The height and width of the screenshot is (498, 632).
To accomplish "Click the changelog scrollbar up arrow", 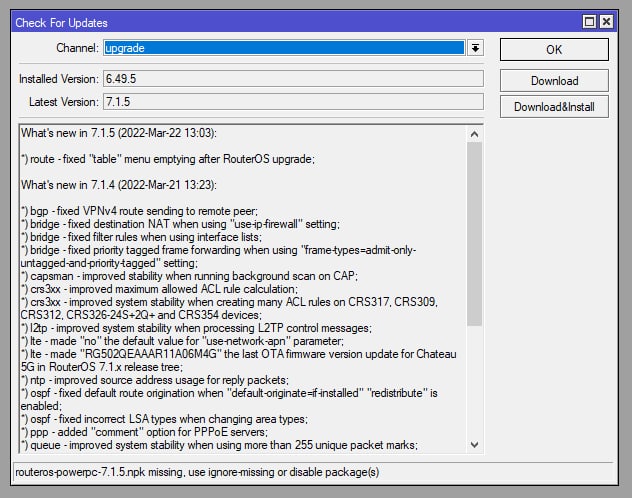I will point(474,134).
